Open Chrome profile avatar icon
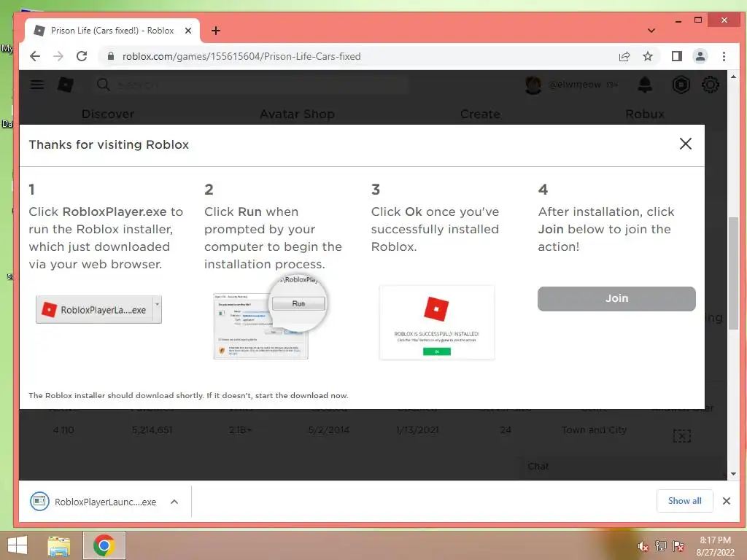This screenshot has width=747, height=560. pyautogui.click(x=700, y=56)
